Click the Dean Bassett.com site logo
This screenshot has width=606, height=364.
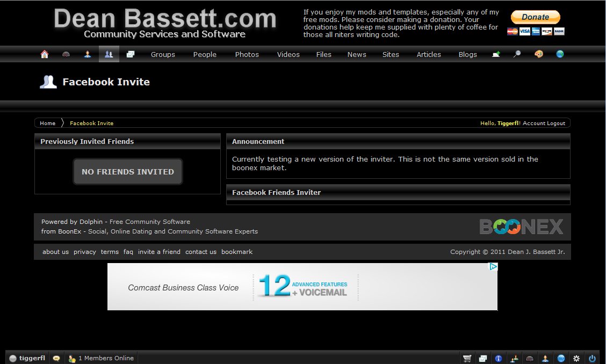pos(165,23)
